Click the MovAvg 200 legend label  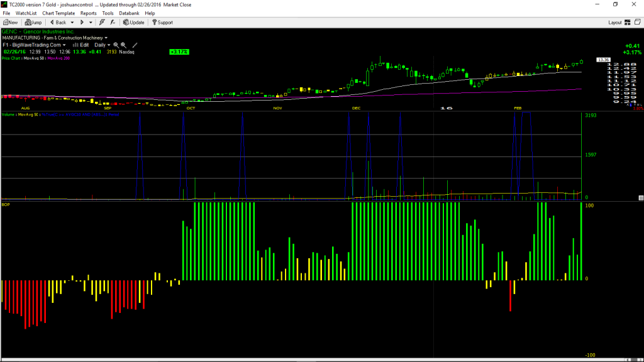[58, 58]
